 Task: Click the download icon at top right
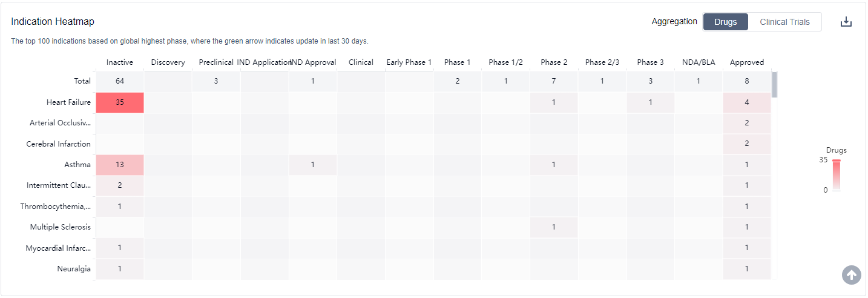[846, 22]
